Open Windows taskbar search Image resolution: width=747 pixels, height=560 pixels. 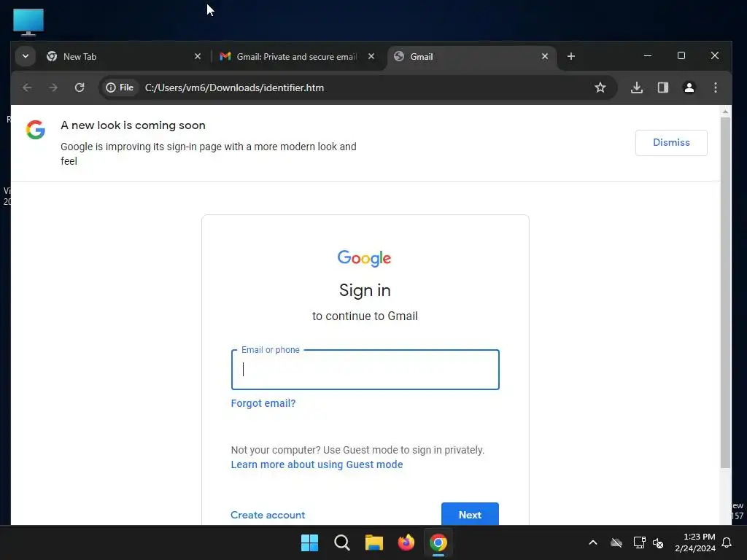point(341,542)
